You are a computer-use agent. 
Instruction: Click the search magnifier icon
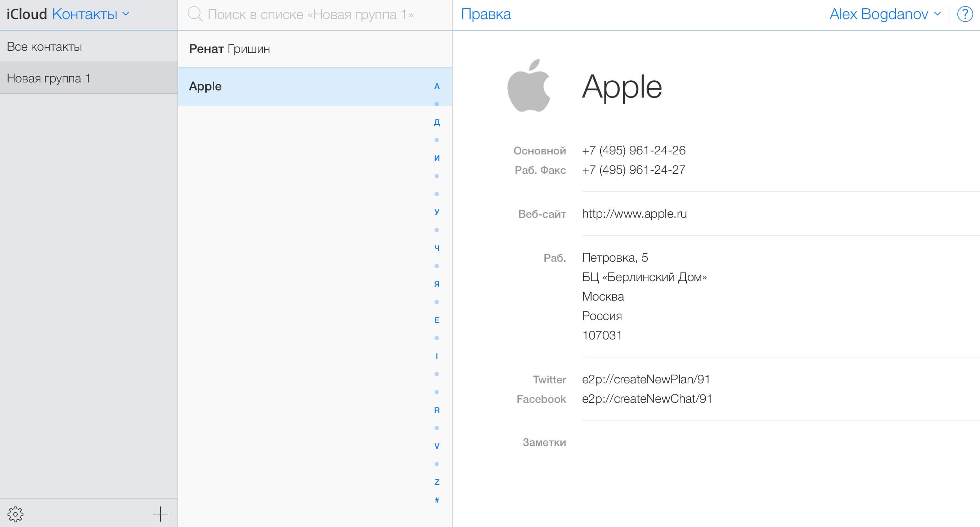point(195,14)
